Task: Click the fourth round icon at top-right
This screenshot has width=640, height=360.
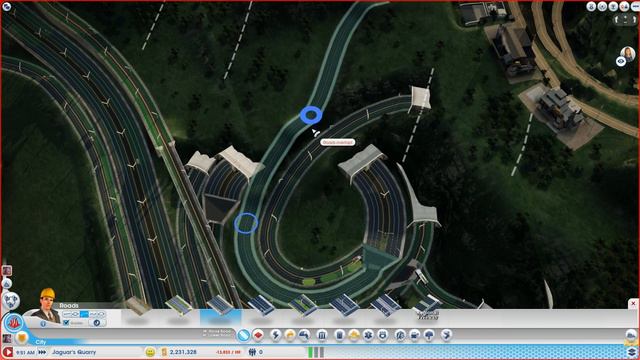Action: pyautogui.click(x=624, y=6)
